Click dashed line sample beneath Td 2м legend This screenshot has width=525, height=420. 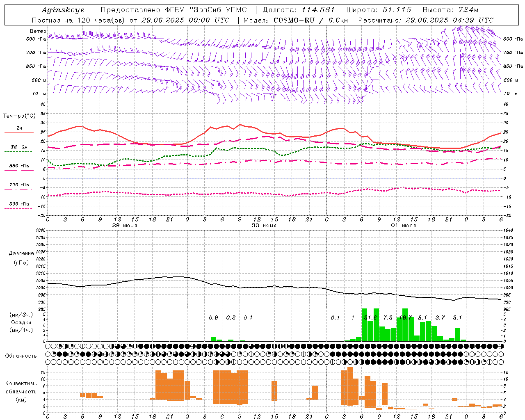tap(18, 152)
